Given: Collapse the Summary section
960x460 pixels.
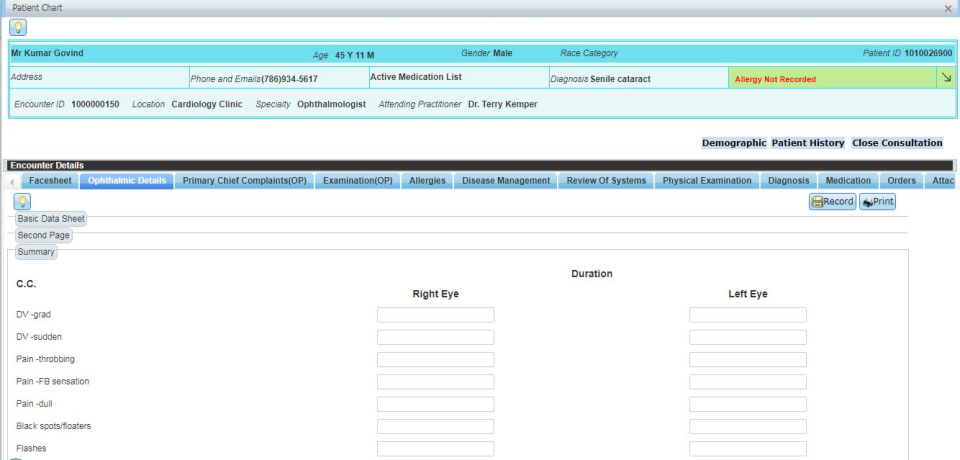Looking at the screenshot, I should pyautogui.click(x=36, y=252).
